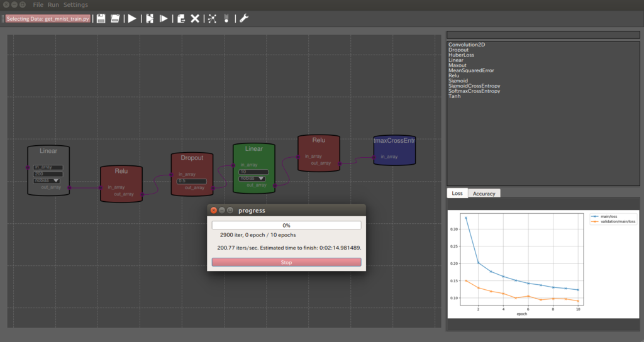Click the open file folder icon
The width and height of the screenshot is (644, 342).
point(115,18)
